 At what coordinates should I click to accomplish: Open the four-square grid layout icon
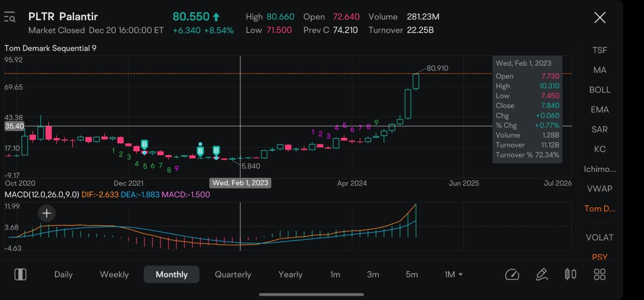click(599, 274)
